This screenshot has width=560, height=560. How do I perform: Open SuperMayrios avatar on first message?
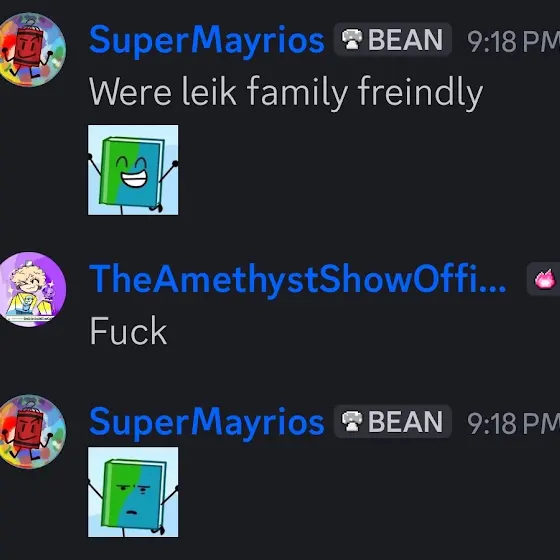click(x=32, y=50)
